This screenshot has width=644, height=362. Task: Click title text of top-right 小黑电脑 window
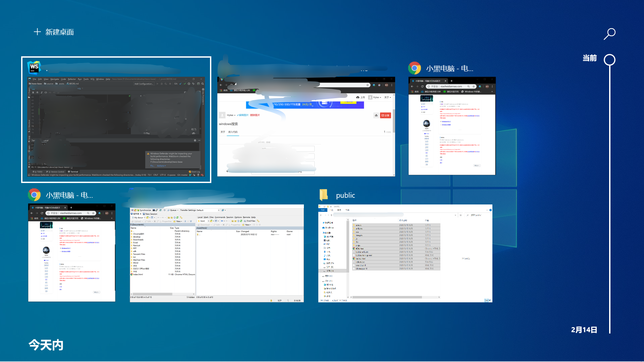click(x=449, y=69)
